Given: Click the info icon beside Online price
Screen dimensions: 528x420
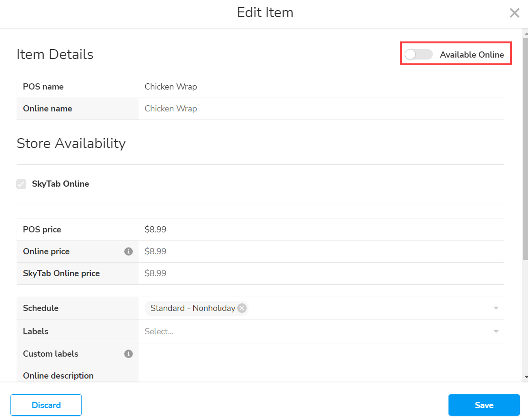Looking at the screenshot, I should click(129, 251).
